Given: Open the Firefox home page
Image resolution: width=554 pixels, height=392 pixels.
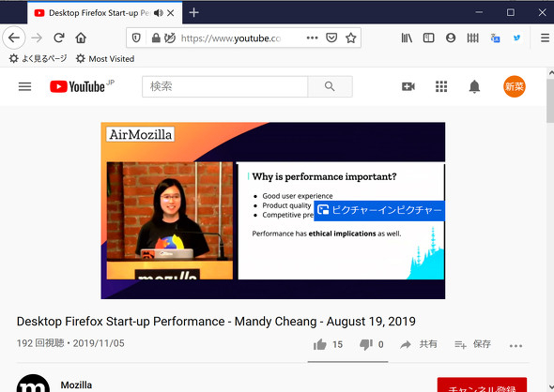Looking at the screenshot, I should (81, 38).
